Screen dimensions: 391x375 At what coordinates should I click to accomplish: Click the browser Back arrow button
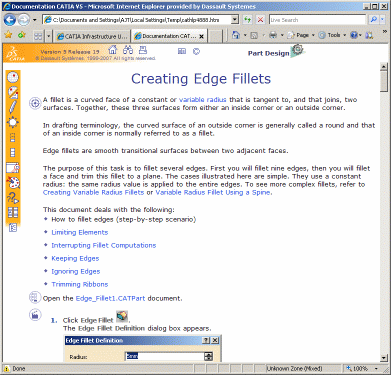pos(10,20)
